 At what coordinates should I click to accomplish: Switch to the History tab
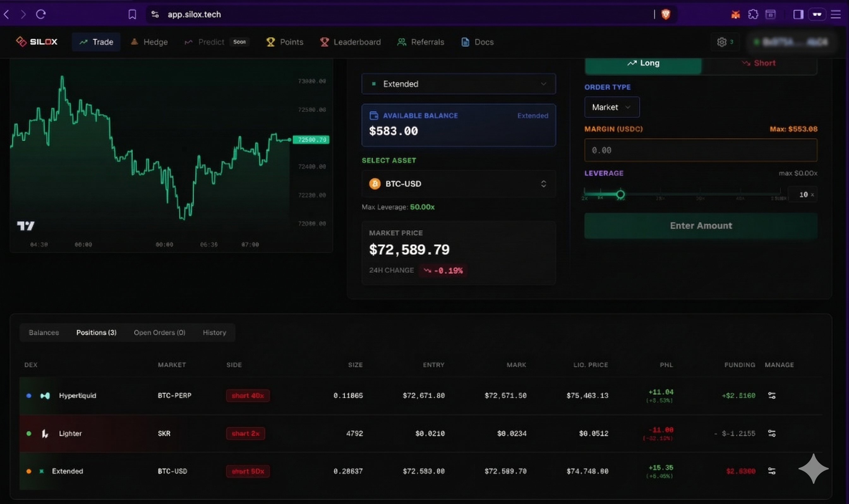point(214,333)
